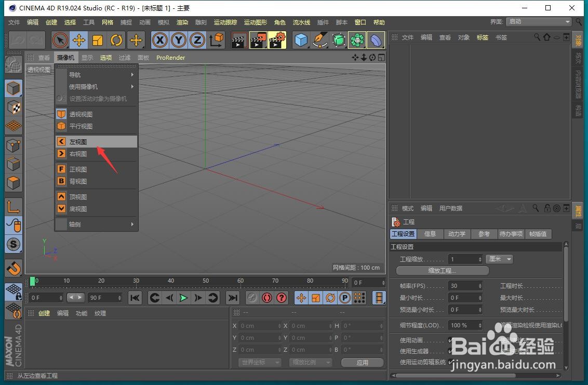Expand the 轴侧 submenu
The width and height of the screenshot is (588, 385).
pos(97,224)
